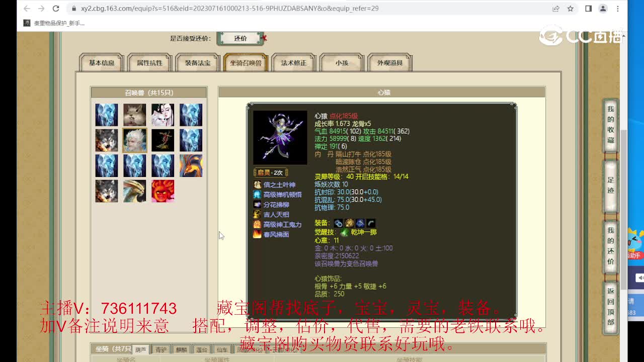Select the 信之土叶神 skill icon

pos(257,185)
